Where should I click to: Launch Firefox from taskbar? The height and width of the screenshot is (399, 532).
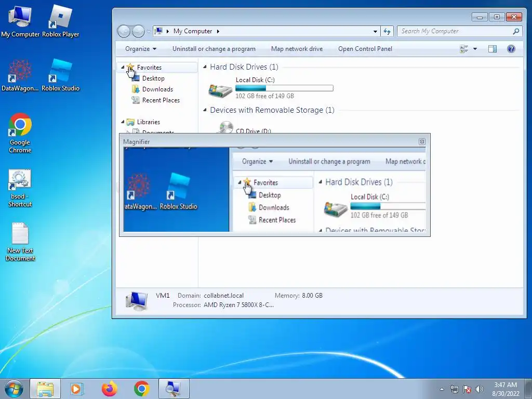pyautogui.click(x=109, y=389)
